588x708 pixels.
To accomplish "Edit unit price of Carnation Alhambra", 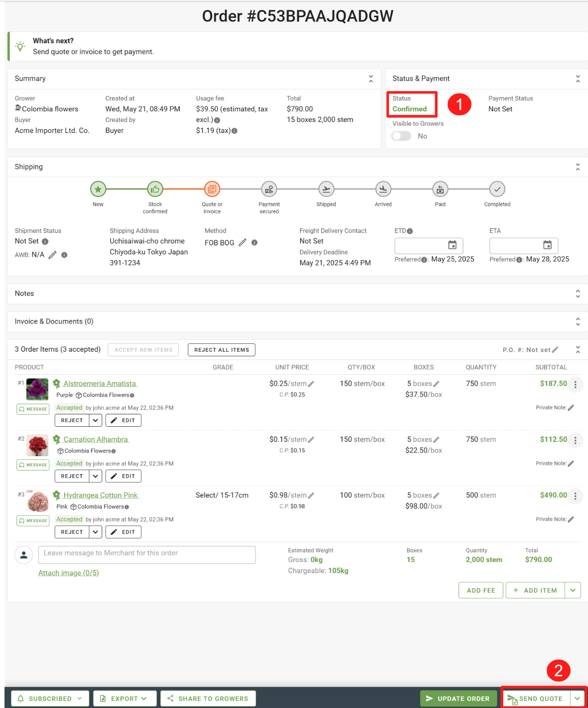I will pos(311,440).
